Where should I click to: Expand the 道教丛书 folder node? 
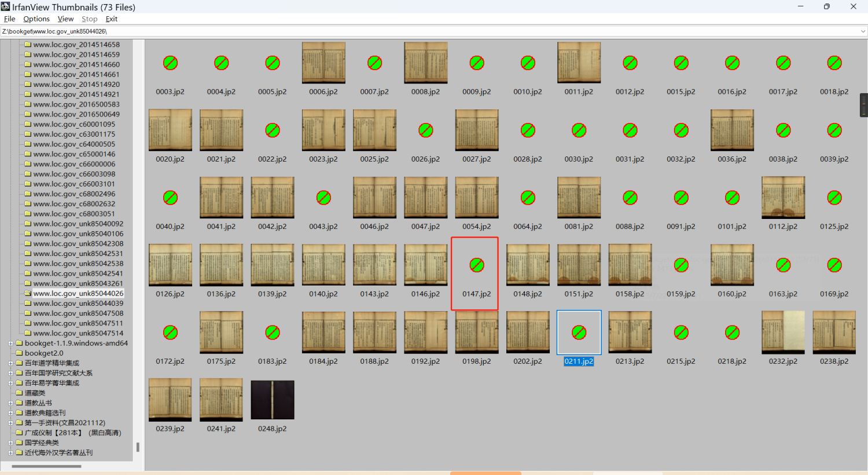(x=10, y=403)
